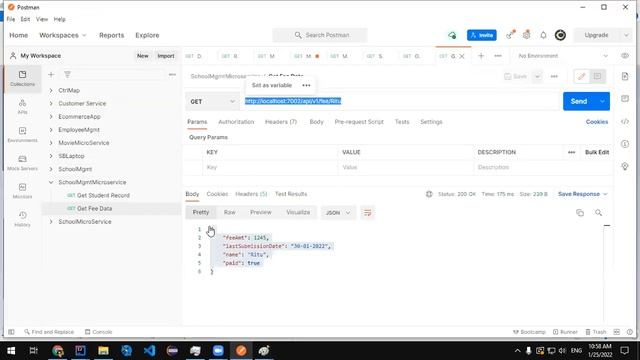This screenshot has width=640, height=360.
Task: Open query params column three-dot options
Action: point(571,152)
